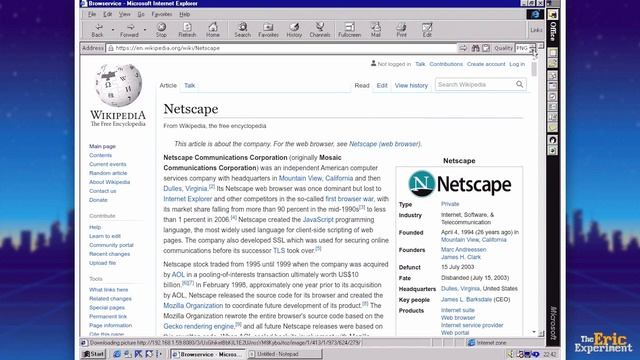Click the scroll down arrow of the page
Viewport: 640px width, 360px height.
click(534, 333)
